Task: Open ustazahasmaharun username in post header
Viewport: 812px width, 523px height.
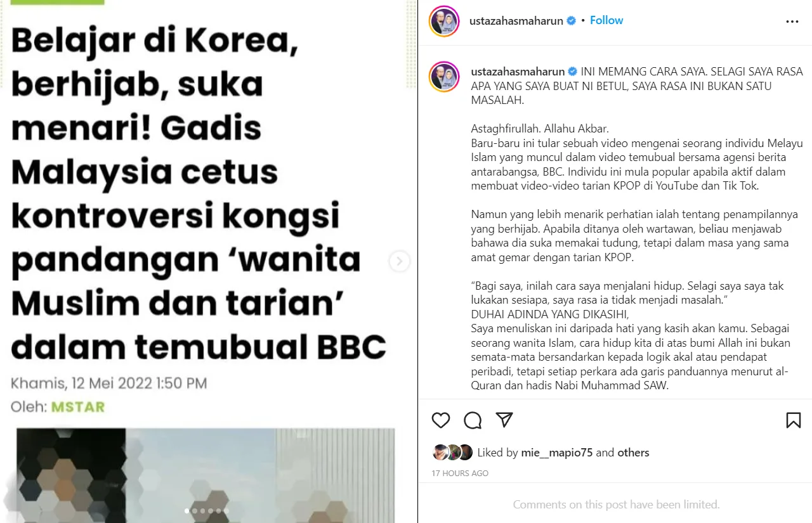Action: pyautogui.click(x=516, y=21)
